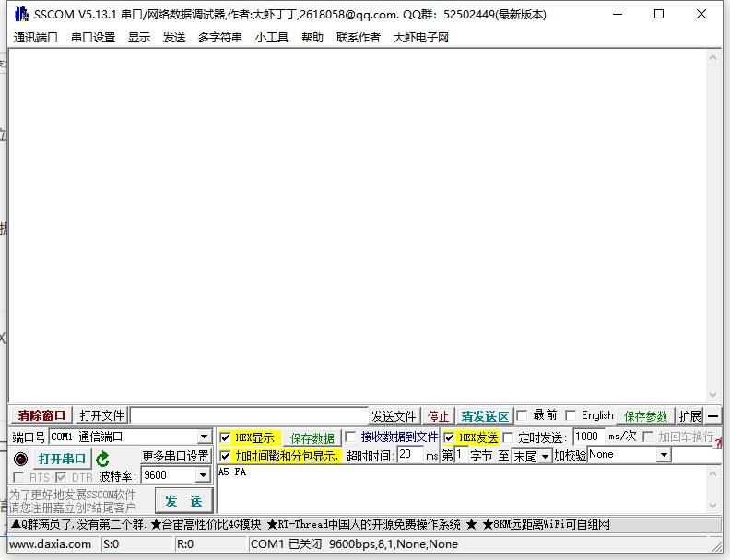Open the 加校验 None checksum dropdown
The width and height of the screenshot is (730, 560).
(x=663, y=455)
